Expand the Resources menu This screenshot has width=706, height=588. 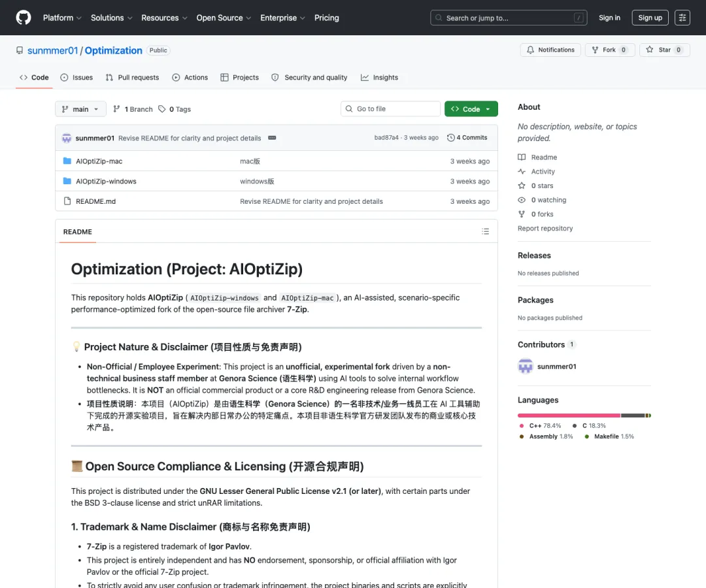pos(164,18)
